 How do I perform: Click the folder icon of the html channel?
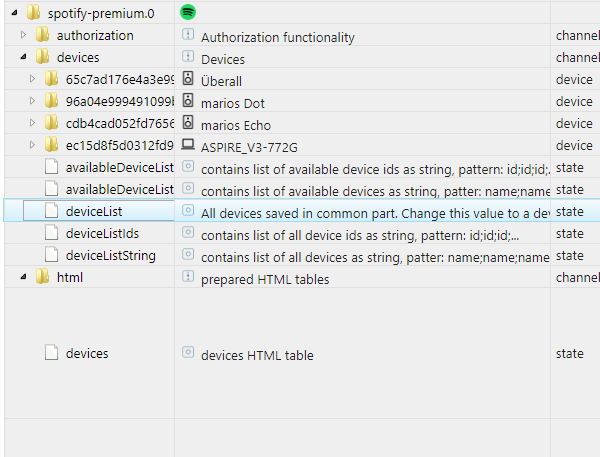click(42, 277)
